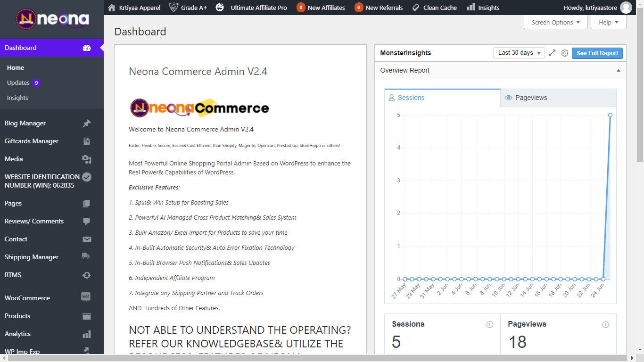This screenshot has width=644, height=362.
Task: Open the Howdy, krtiyaastore account menu
Action: [x=598, y=8]
